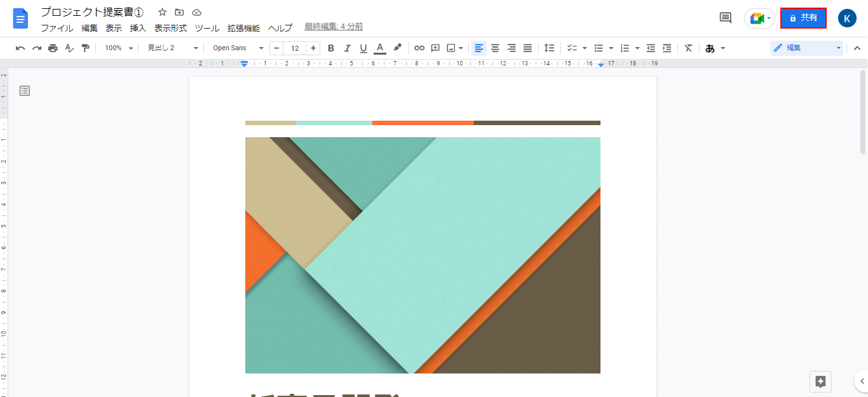The height and width of the screenshot is (397, 868).
Task: Click the font size field showing 12
Action: click(x=295, y=48)
